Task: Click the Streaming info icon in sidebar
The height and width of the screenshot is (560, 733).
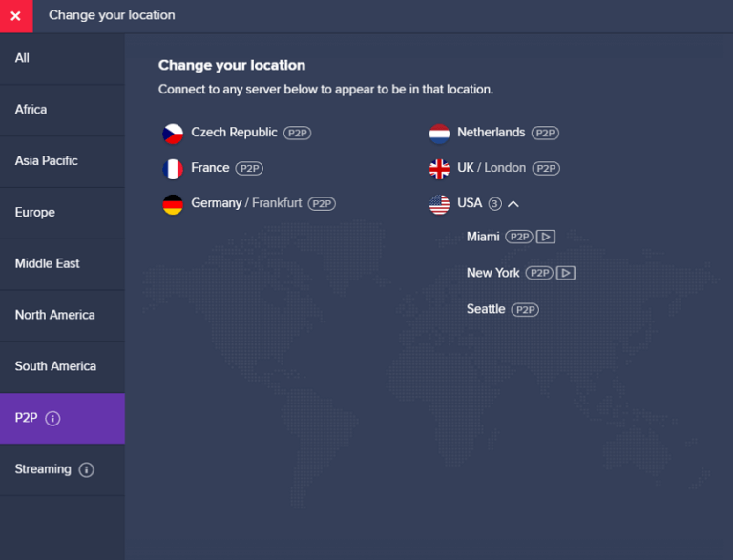Action: pos(87,469)
